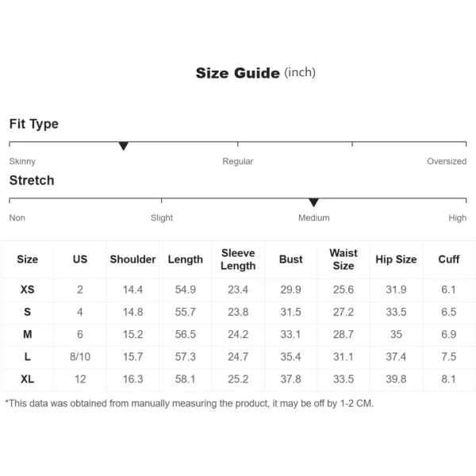Click the Shoulder column header

(x=132, y=259)
